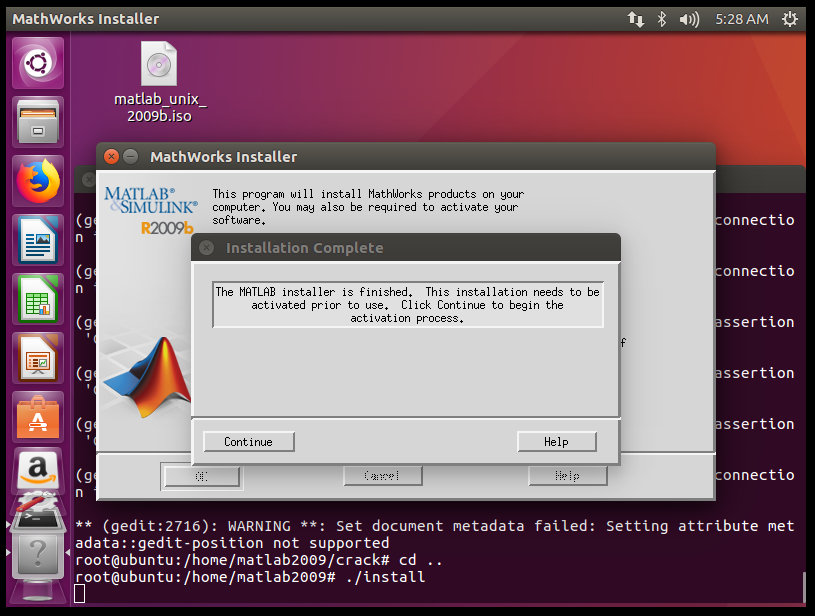The height and width of the screenshot is (616, 815).
Task: Click the greyed Cancel button in installer
Action: (x=383, y=476)
